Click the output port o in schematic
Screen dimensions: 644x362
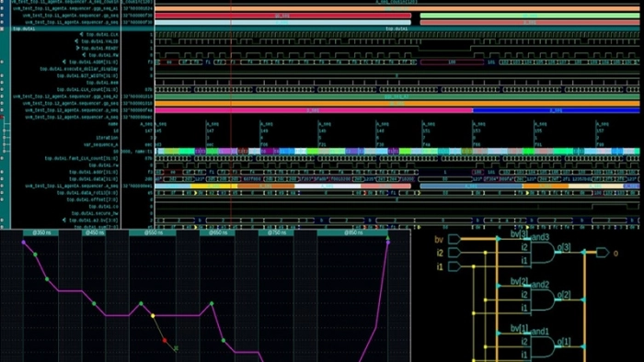(x=603, y=253)
